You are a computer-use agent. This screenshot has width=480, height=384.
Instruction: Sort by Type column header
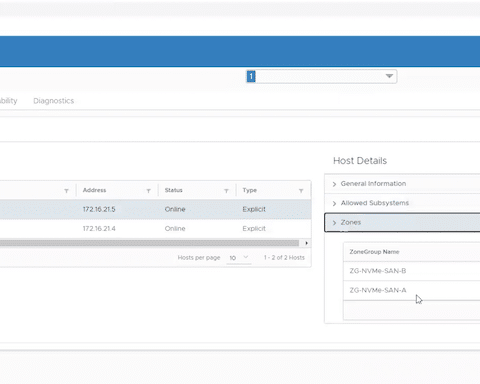[250, 190]
